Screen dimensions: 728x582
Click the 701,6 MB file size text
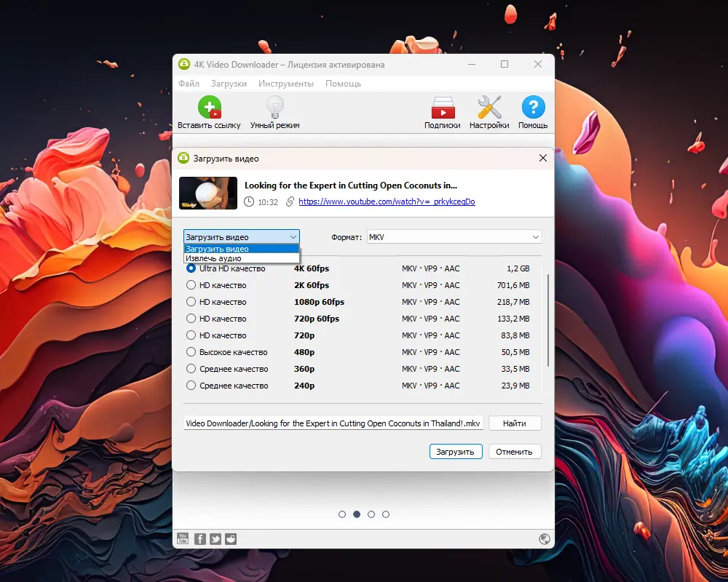point(513,285)
